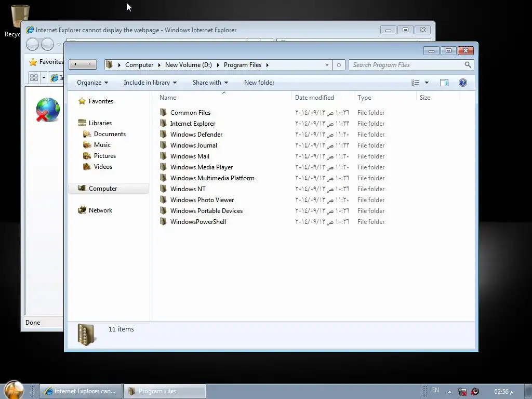Open Explorer help with the question mark icon
The width and height of the screenshot is (532, 399).
click(463, 83)
